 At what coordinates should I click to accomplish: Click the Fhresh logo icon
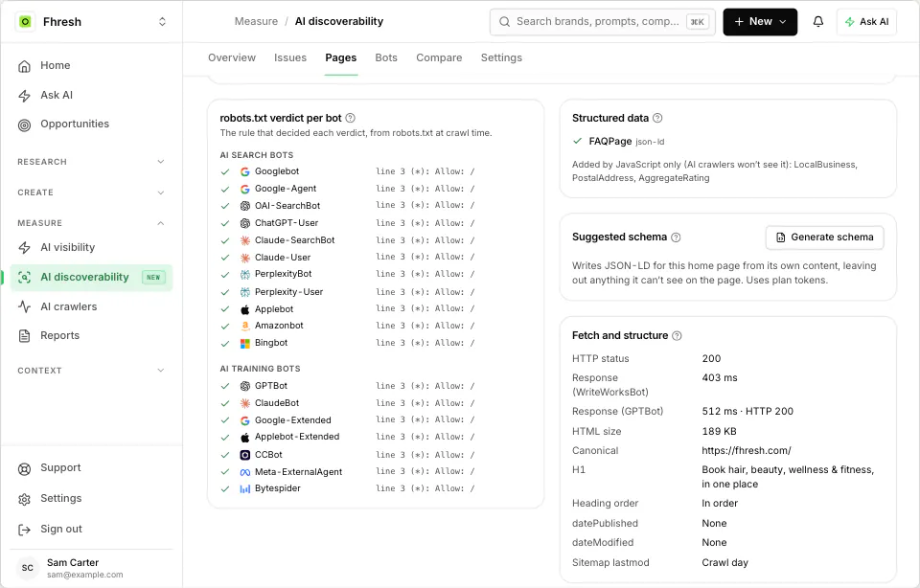point(25,22)
